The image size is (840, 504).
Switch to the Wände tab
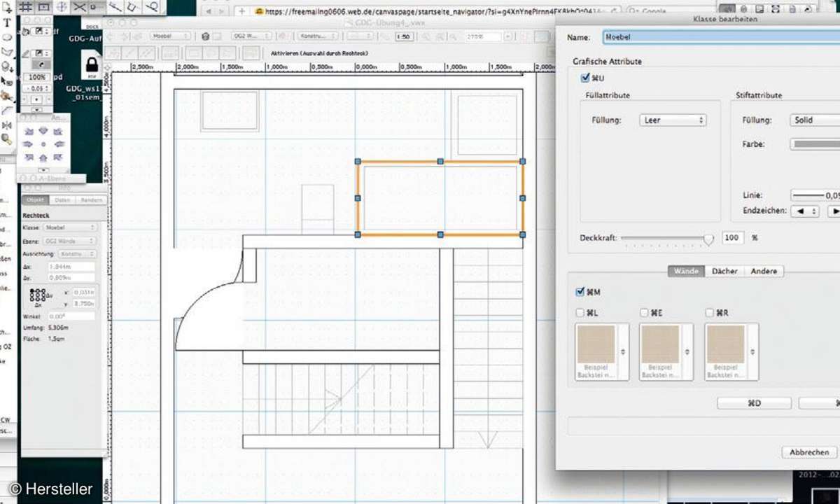click(686, 272)
